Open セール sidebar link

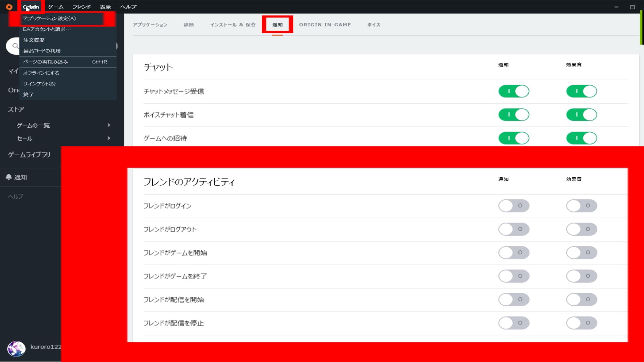(24, 138)
